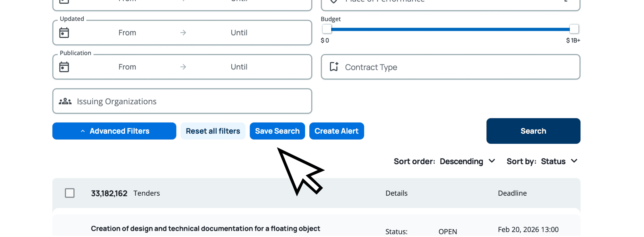The image size is (644, 237).
Task: Click the arrow in Updated date range
Action: click(x=183, y=33)
